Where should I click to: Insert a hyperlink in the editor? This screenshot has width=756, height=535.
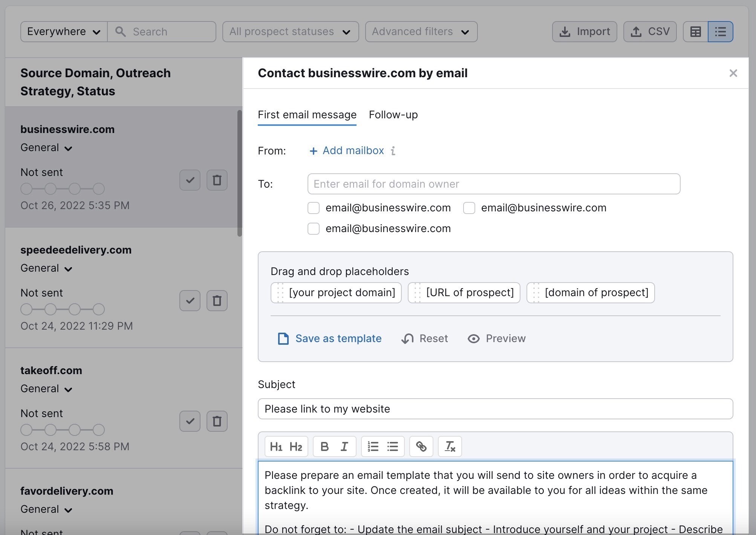tap(421, 447)
